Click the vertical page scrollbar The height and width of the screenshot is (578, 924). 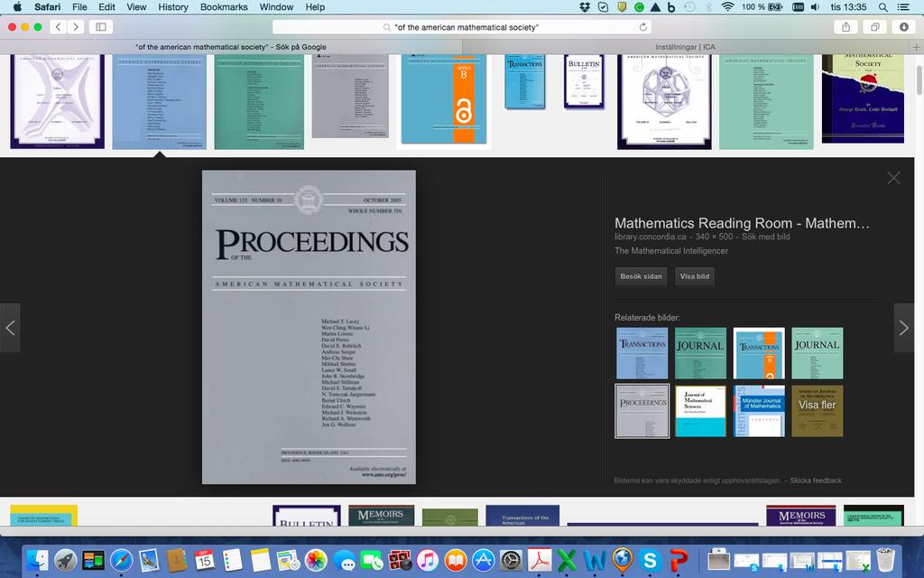[919, 80]
